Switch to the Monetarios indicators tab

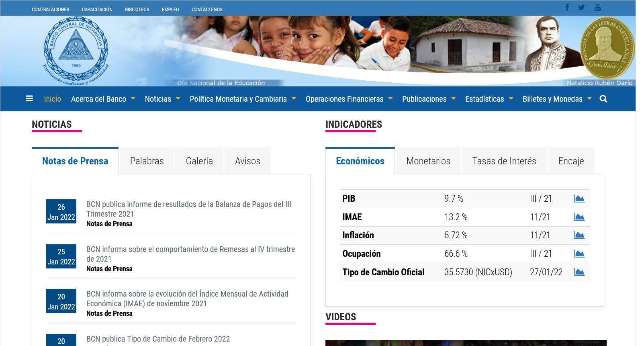[x=428, y=161]
